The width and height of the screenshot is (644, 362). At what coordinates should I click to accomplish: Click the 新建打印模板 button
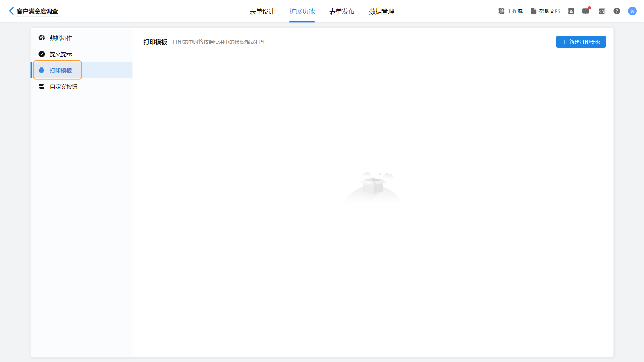(581, 42)
